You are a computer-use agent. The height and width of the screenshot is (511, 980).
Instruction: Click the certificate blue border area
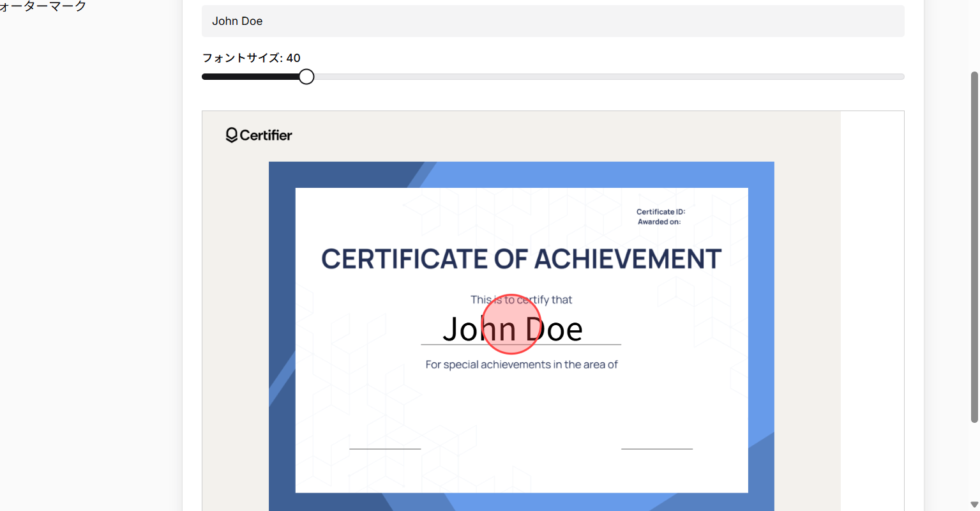(522, 172)
